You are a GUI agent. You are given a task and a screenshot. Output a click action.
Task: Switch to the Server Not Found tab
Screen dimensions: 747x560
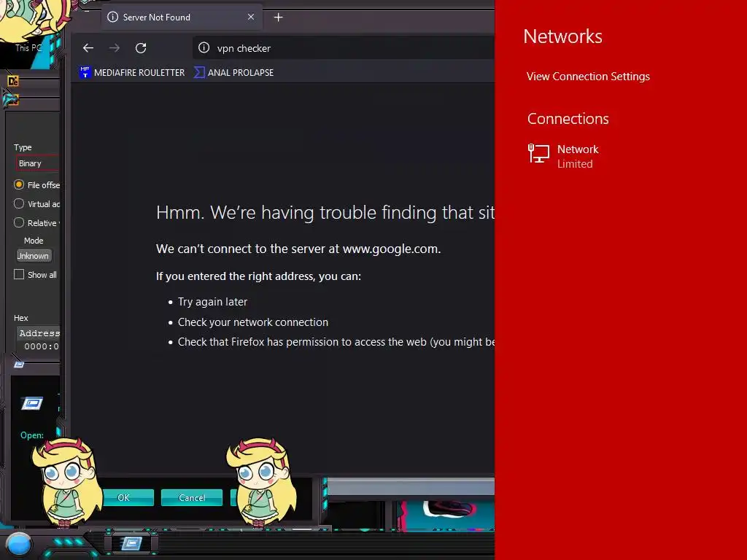(182, 17)
